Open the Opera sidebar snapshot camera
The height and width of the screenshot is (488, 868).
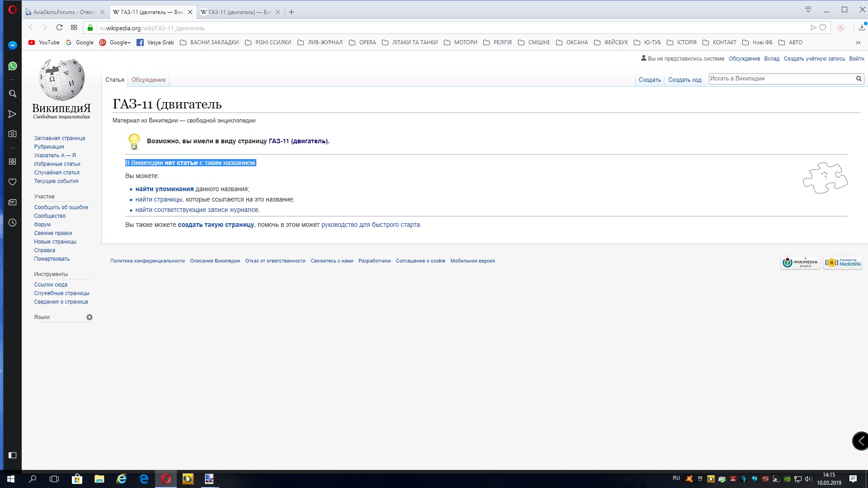pos(13,134)
